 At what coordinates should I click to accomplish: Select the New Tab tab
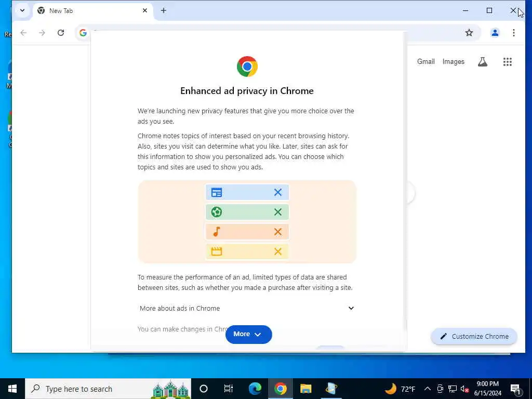click(91, 10)
